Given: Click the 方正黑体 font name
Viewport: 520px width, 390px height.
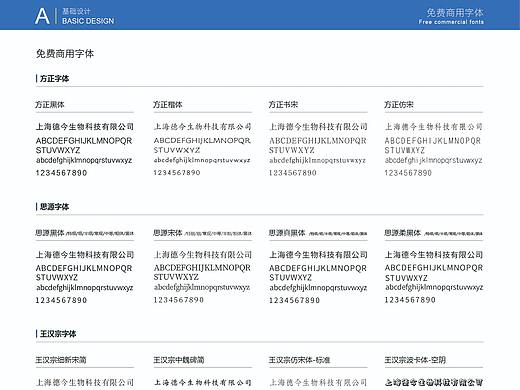Looking at the screenshot, I should [50, 105].
